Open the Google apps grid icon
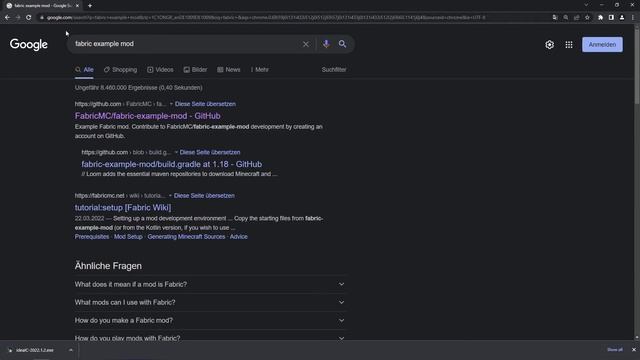 click(569, 44)
